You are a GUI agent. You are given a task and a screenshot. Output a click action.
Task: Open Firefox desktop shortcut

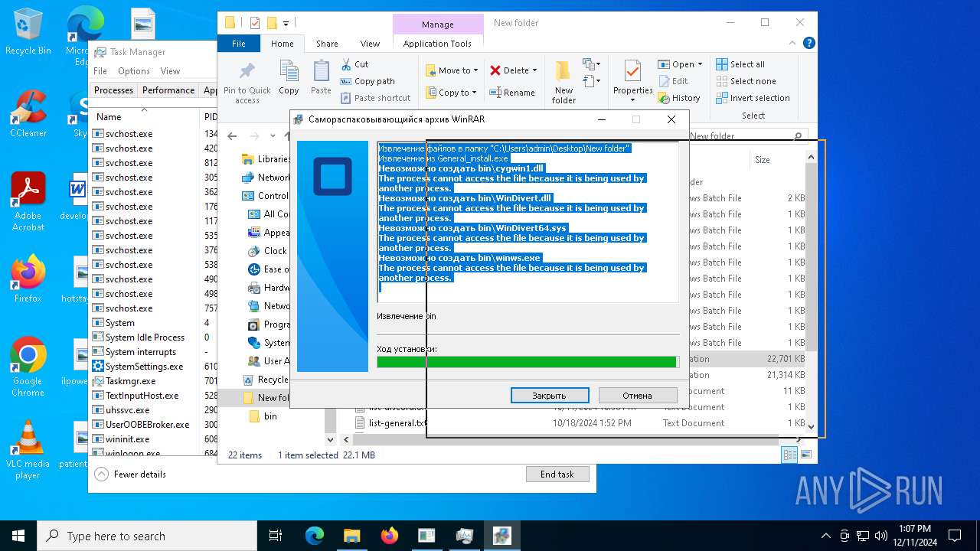(x=28, y=279)
